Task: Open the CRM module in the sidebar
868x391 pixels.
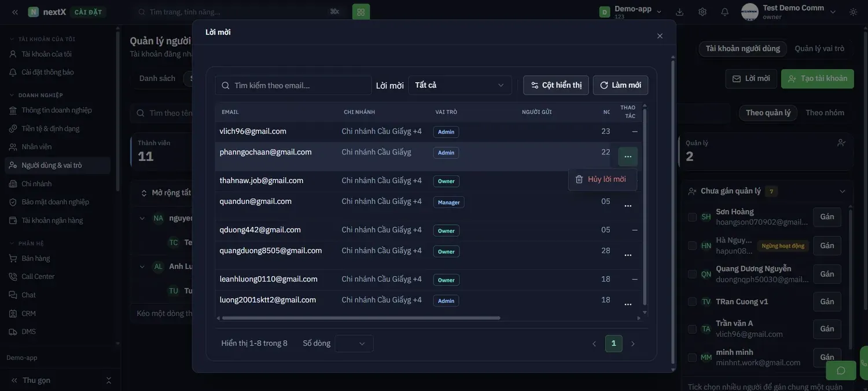Action: point(58,313)
